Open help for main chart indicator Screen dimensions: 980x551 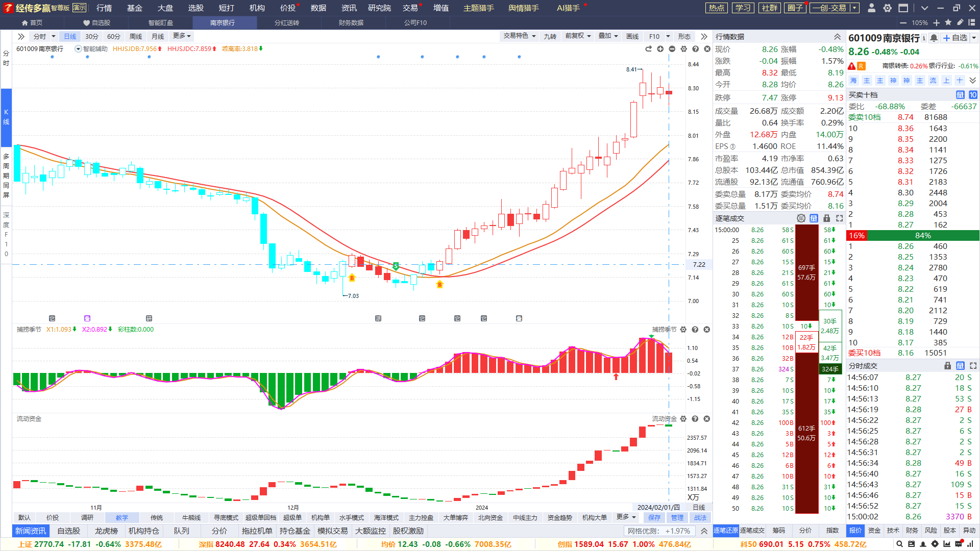696,49
